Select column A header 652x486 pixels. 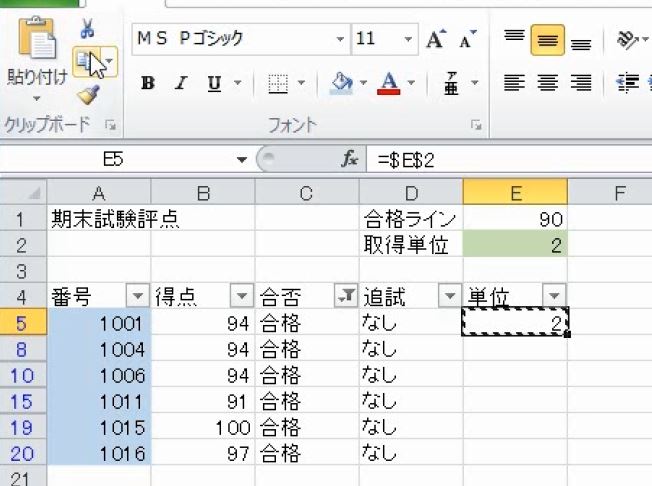[99, 192]
